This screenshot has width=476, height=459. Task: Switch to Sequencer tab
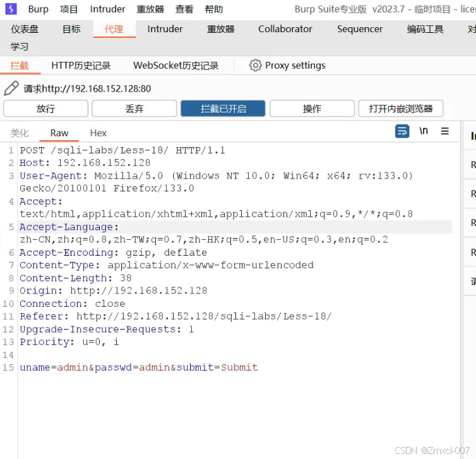click(360, 29)
